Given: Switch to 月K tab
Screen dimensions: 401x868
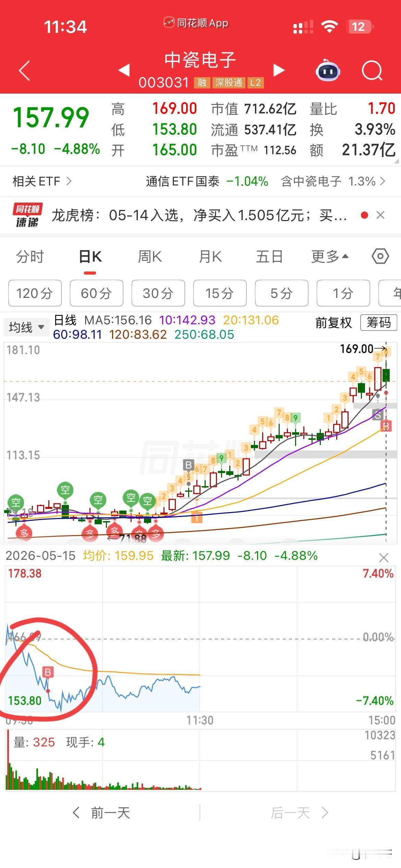Looking at the screenshot, I should [210, 257].
